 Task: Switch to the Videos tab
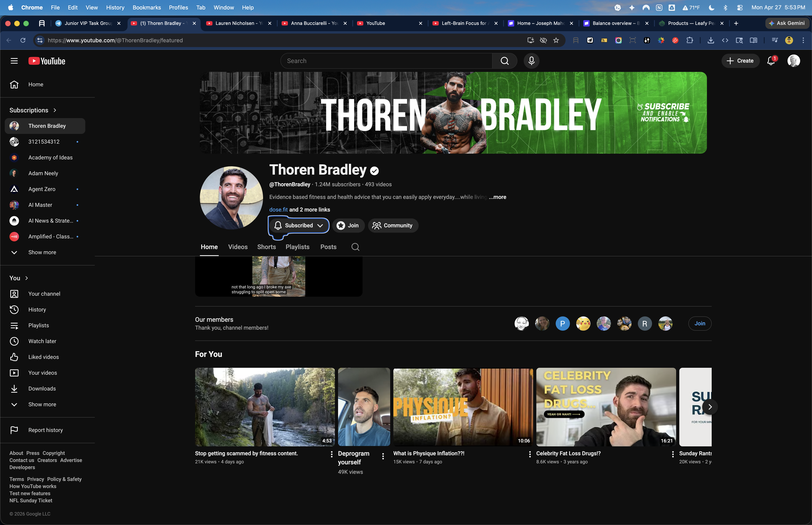238,247
